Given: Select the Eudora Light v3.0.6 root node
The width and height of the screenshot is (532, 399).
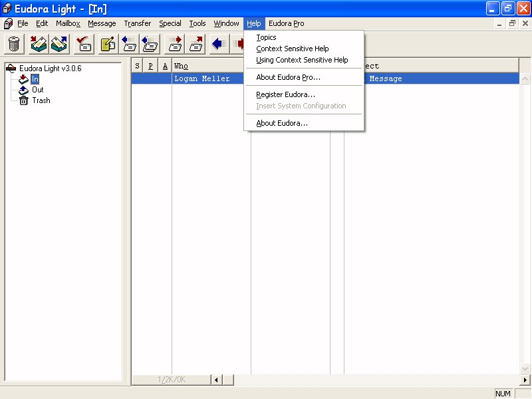Looking at the screenshot, I should click(x=51, y=68).
